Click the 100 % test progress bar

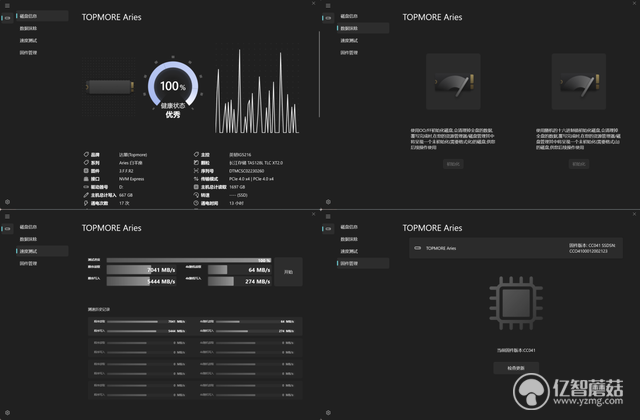(x=189, y=260)
